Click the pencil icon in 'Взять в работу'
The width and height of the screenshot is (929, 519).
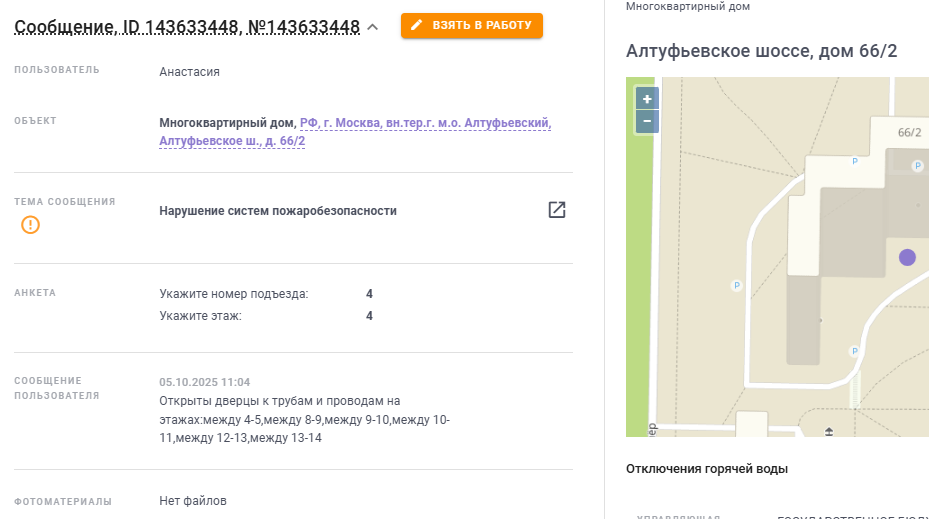click(x=417, y=25)
